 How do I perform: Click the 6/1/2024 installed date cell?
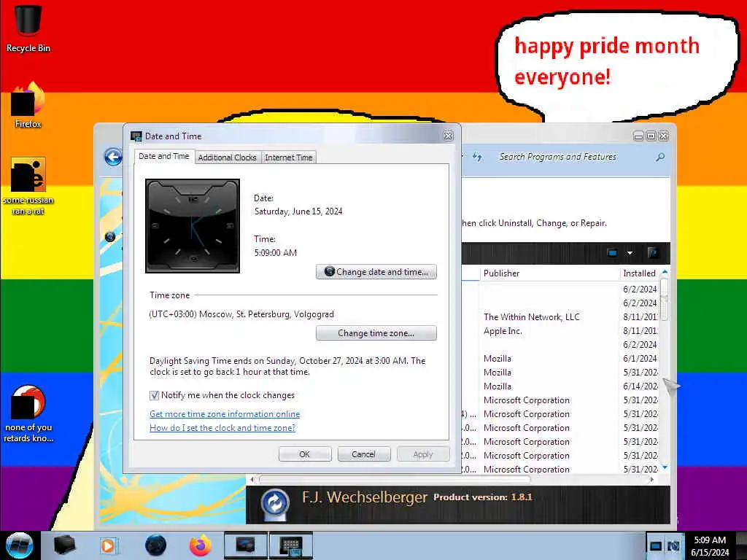[x=640, y=359]
